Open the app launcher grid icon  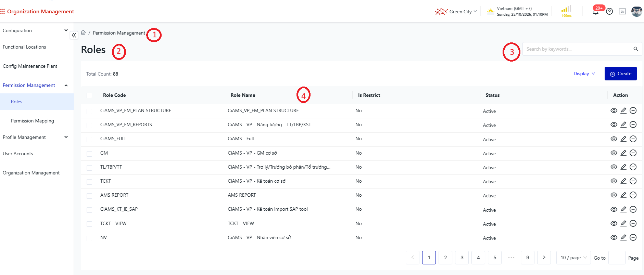click(x=2, y=11)
